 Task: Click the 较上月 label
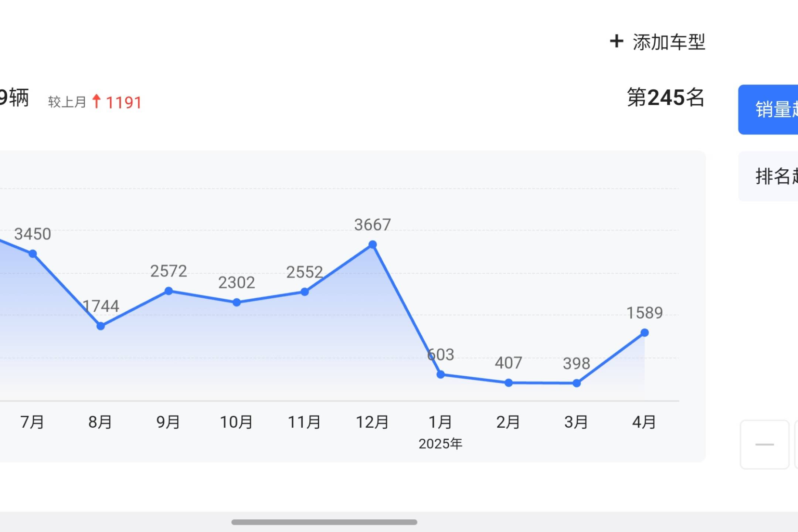[67, 102]
